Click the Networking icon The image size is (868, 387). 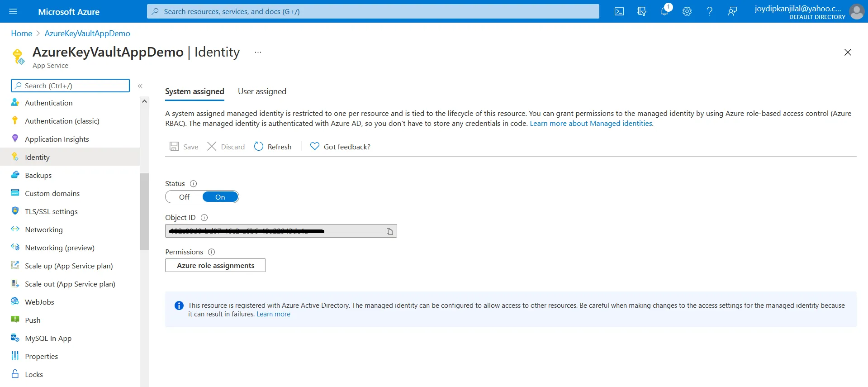(15, 229)
